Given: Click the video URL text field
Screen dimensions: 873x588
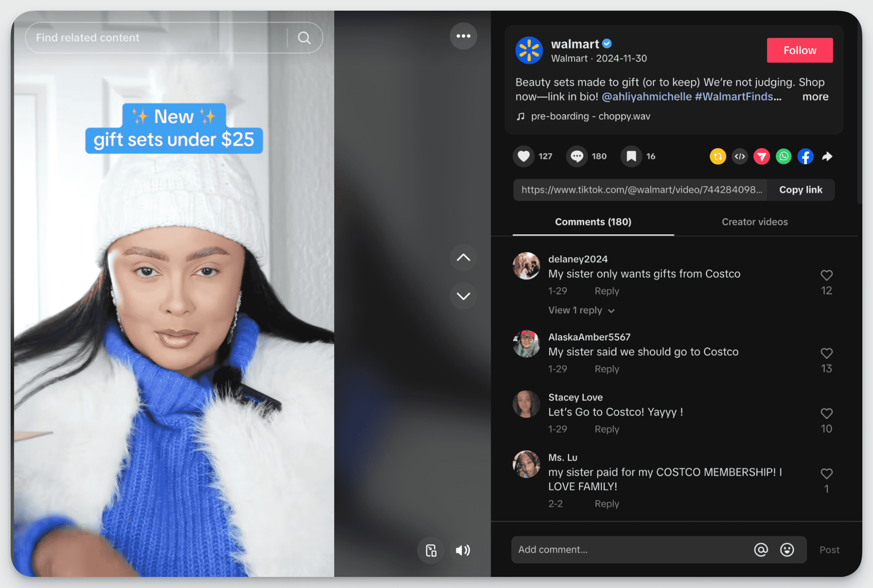Looking at the screenshot, I should click(640, 190).
